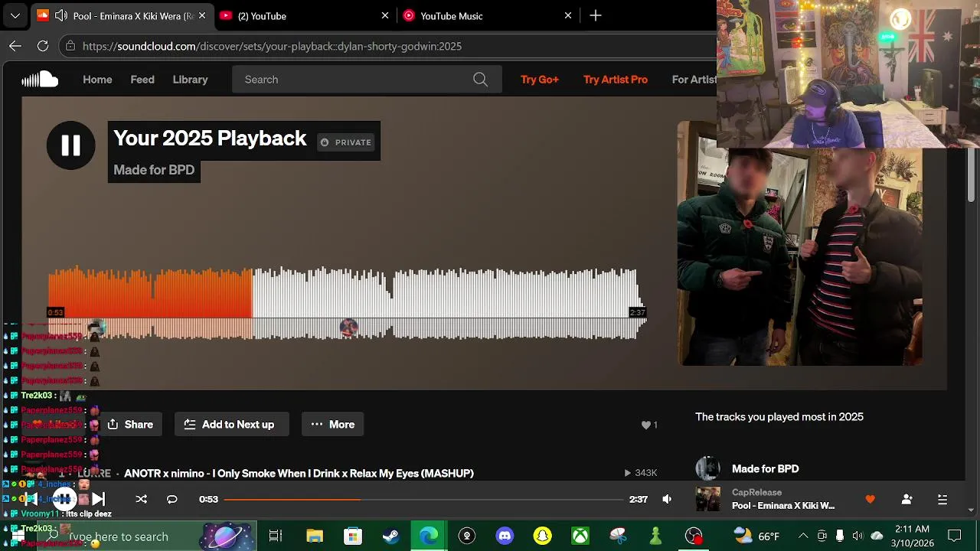Open a new browser tab

coord(596,15)
